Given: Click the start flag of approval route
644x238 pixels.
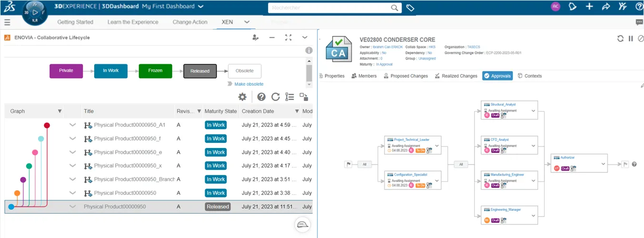Looking at the screenshot, I should click(348, 164).
